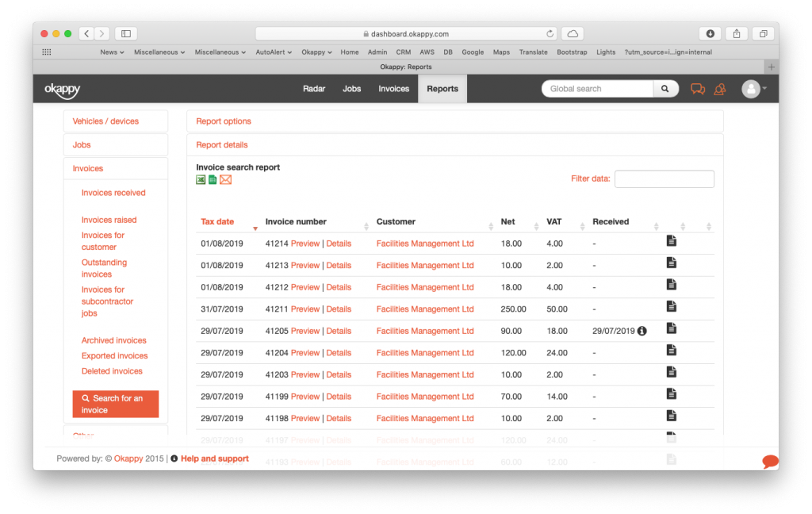
Task: Show payment info for invoice 41205
Action: [642, 331]
